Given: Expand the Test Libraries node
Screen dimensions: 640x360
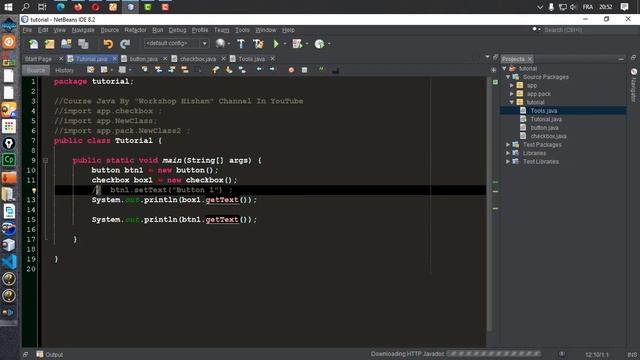Looking at the screenshot, I should coord(508,162).
